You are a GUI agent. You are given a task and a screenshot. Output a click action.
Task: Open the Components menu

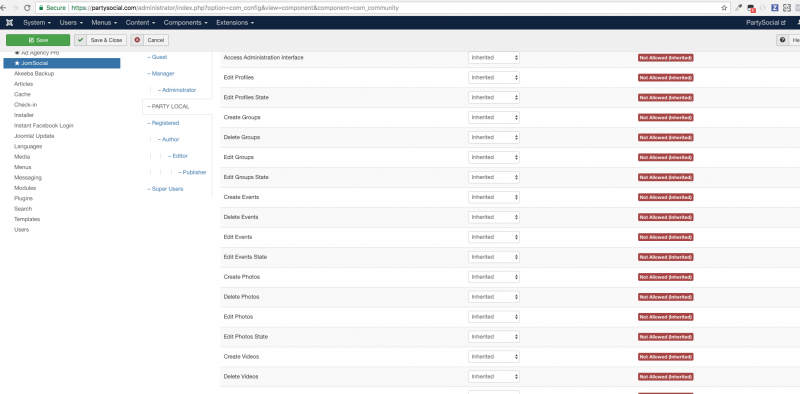[x=186, y=22]
